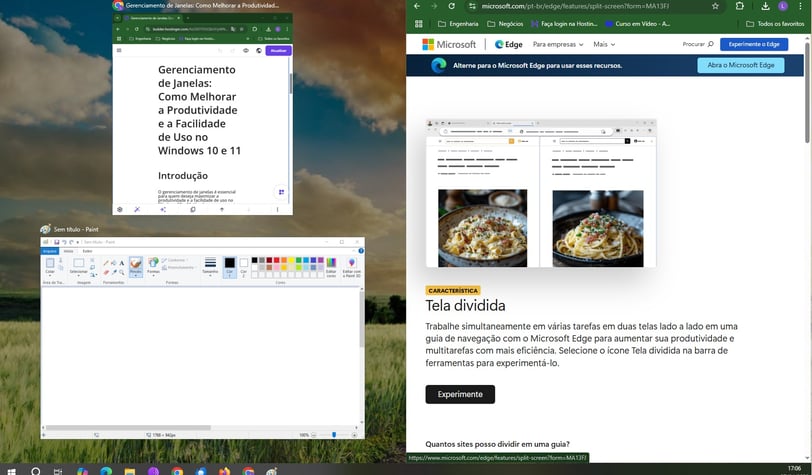Image resolution: width=812 pixels, height=475 pixels.
Task: Open the extensions puzzle icon in right browser
Action: [x=740, y=6]
